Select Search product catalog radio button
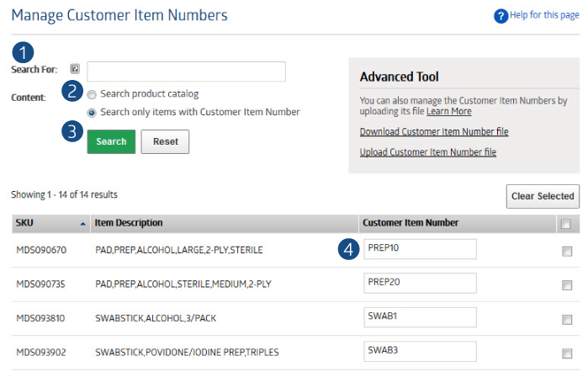 (92, 94)
